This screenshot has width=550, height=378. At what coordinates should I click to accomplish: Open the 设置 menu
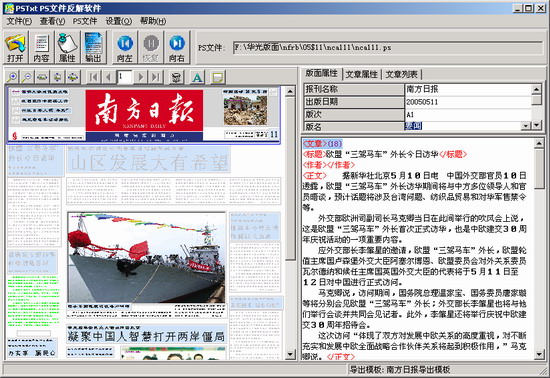tap(119, 21)
